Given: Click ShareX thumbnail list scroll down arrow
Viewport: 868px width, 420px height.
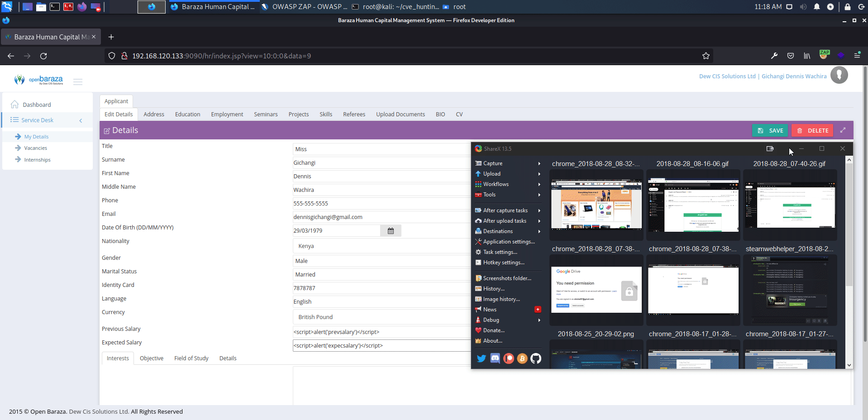Looking at the screenshot, I should pos(849,365).
